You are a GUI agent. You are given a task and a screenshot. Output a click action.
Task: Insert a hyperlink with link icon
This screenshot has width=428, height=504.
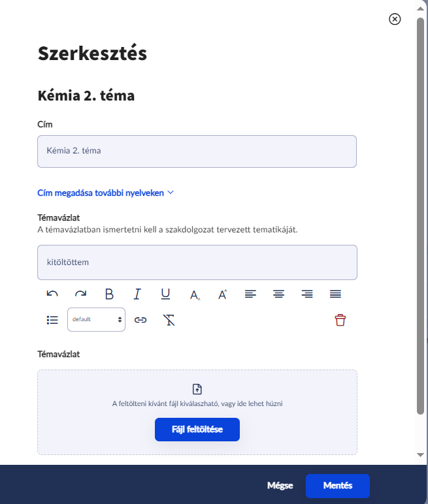(140, 320)
